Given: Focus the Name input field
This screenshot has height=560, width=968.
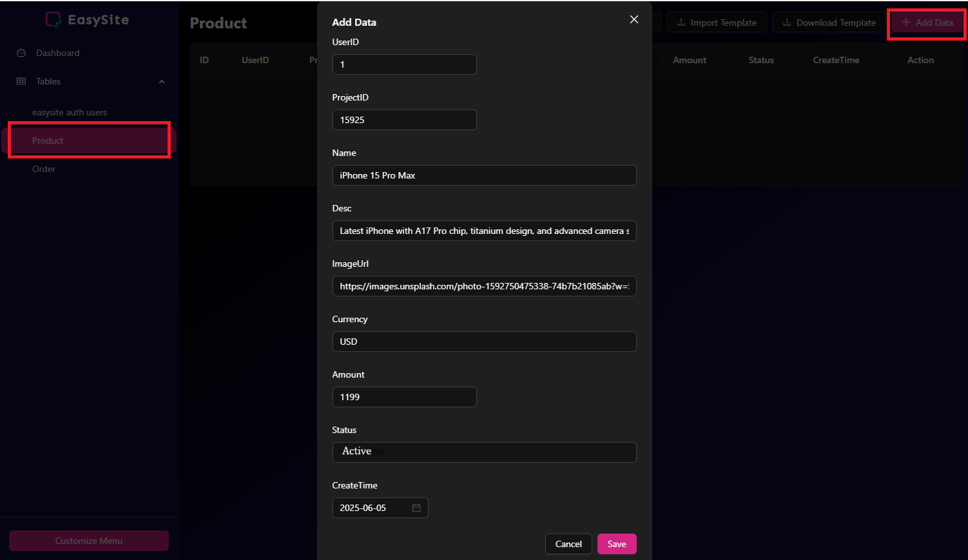Looking at the screenshot, I should coord(484,175).
